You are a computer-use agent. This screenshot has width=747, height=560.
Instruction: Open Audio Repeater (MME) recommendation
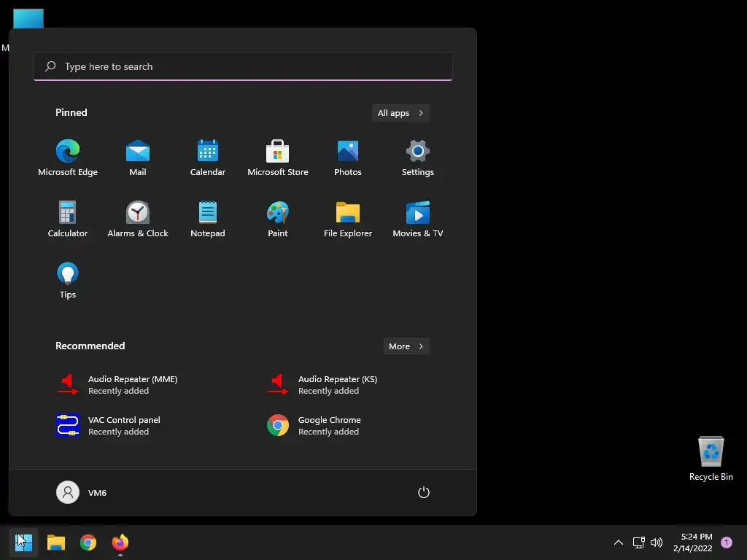pos(117,385)
